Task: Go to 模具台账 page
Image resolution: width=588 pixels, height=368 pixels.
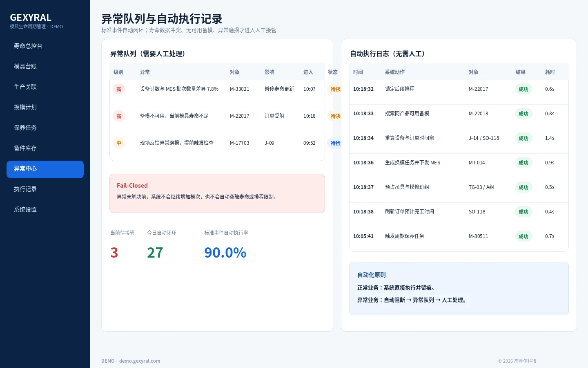Action: [45, 67]
